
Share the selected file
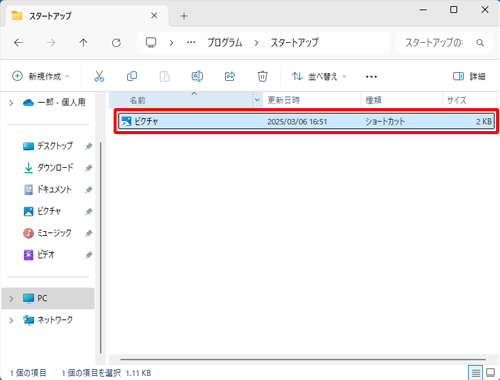point(230,76)
